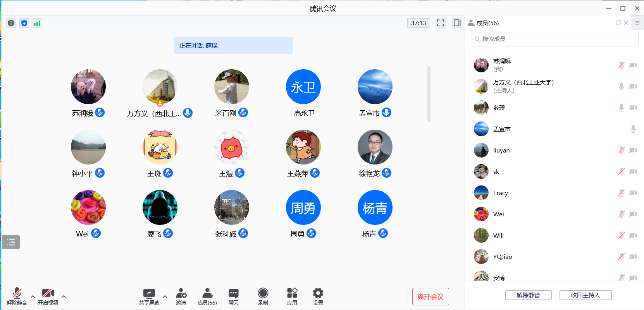Image resolution: width=644 pixels, height=310 pixels.
Task: Open the Invite icon in toolbar
Action: click(x=181, y=296)
